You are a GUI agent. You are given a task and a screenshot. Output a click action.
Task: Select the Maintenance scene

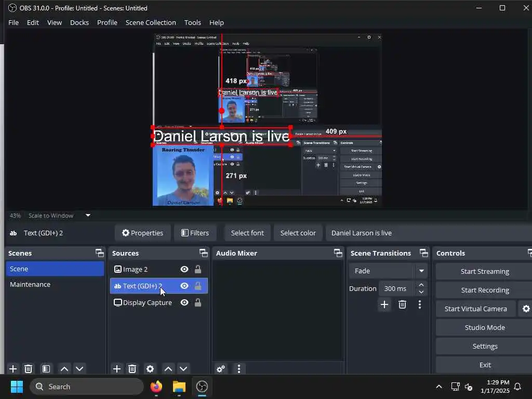[x=55, y=284]
